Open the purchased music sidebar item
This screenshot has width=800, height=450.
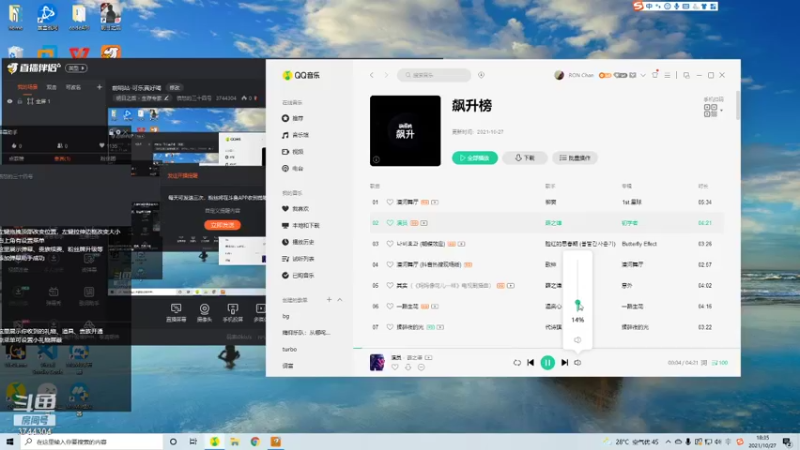pos(298,276)
